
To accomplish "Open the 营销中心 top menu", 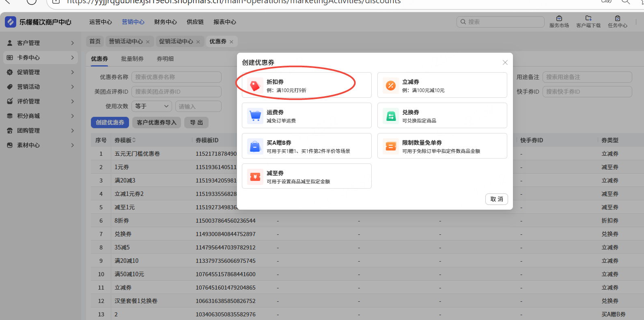I will 133,22.
